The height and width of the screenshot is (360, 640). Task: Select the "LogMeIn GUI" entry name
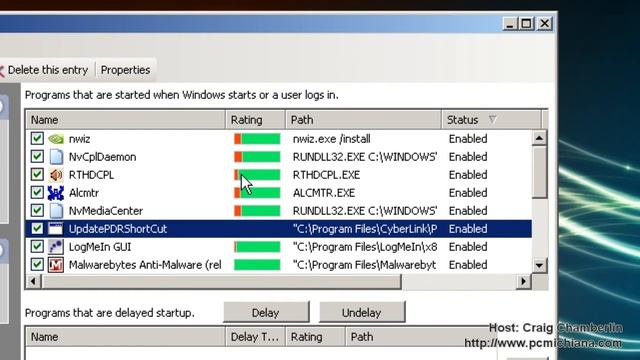pyautogui.click(x=100, y=247)
